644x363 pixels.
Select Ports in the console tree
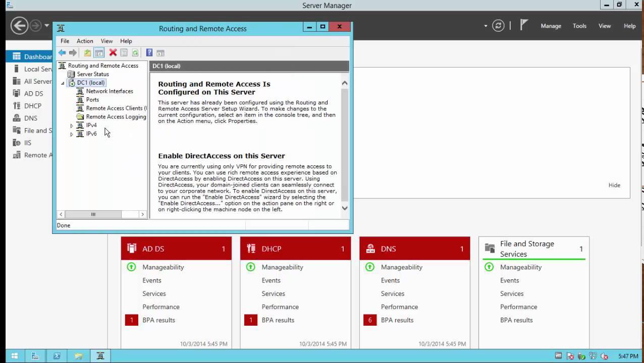pyautogui.click(x=92, y=100)
